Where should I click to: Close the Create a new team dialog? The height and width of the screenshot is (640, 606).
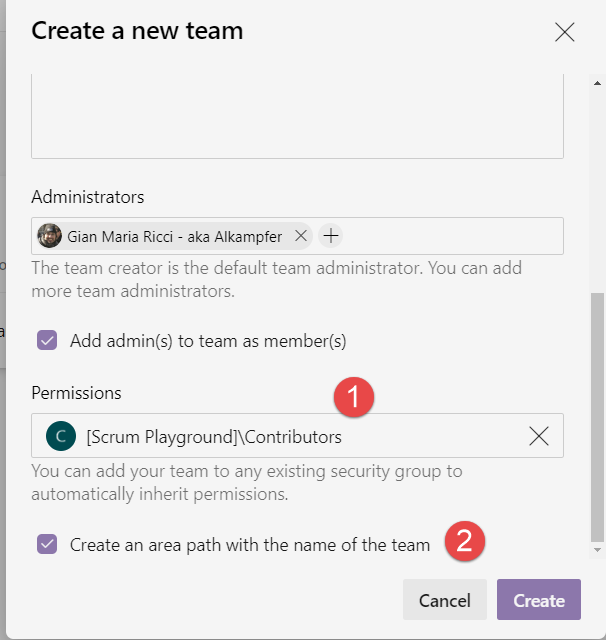pyautogui.click(x=565, y=32)
